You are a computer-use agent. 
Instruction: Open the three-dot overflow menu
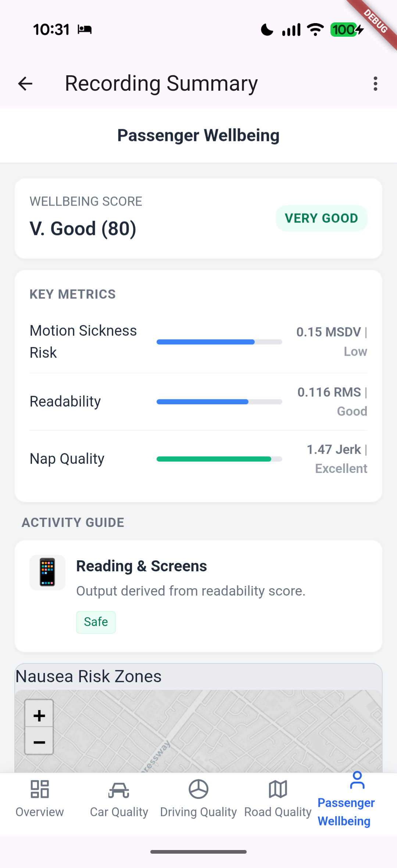(x=375, y=84)
